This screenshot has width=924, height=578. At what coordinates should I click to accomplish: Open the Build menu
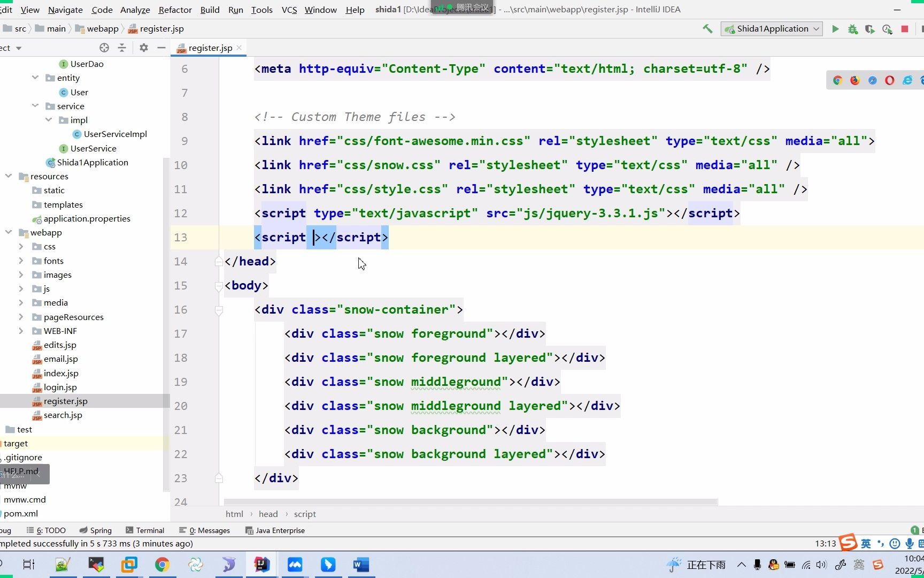210,10
